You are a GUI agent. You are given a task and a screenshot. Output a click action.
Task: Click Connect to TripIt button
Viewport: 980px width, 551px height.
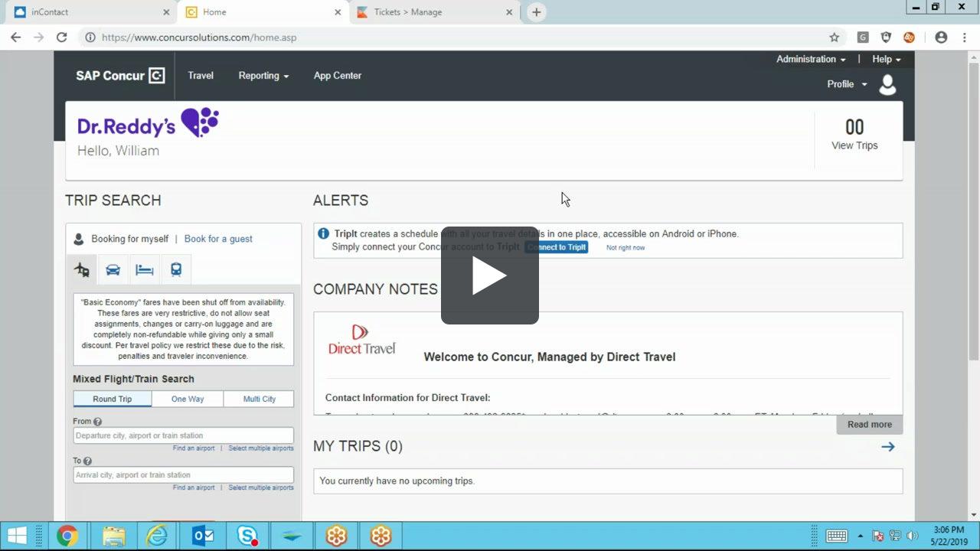556,247
